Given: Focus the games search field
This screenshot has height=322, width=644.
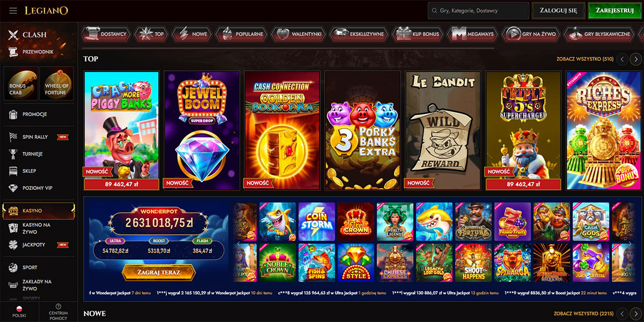Looking at the screenshot, I should click(x=479, y=11).
